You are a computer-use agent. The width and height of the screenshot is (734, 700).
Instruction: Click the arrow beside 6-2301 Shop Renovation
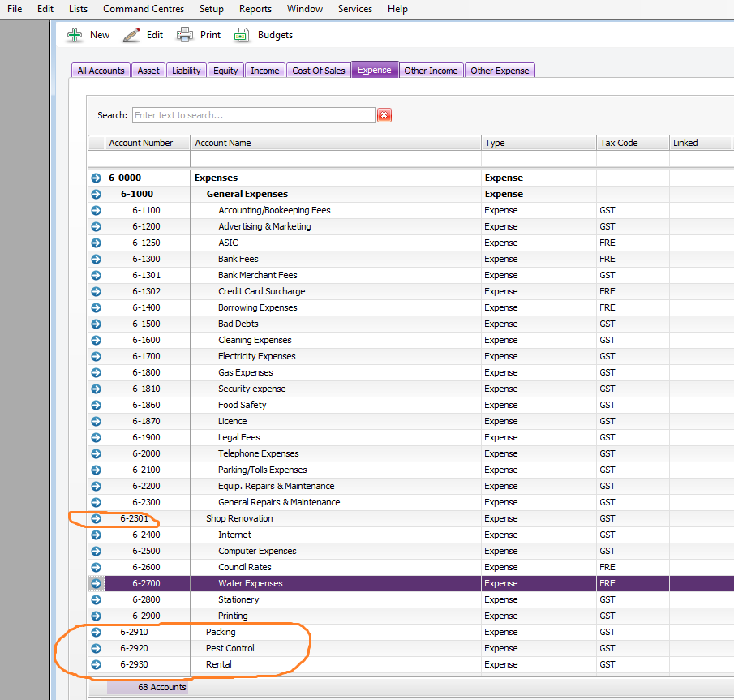[x=96, y=518]
